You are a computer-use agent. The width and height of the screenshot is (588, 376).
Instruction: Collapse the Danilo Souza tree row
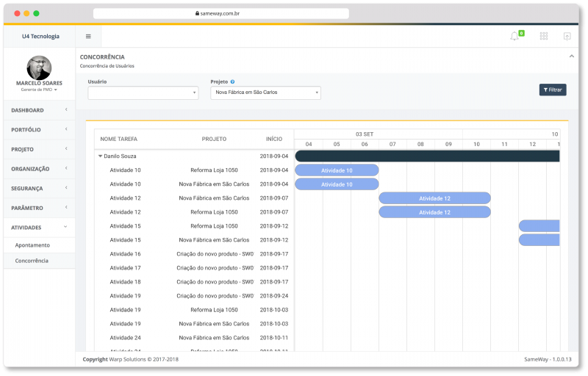point(100,156)
